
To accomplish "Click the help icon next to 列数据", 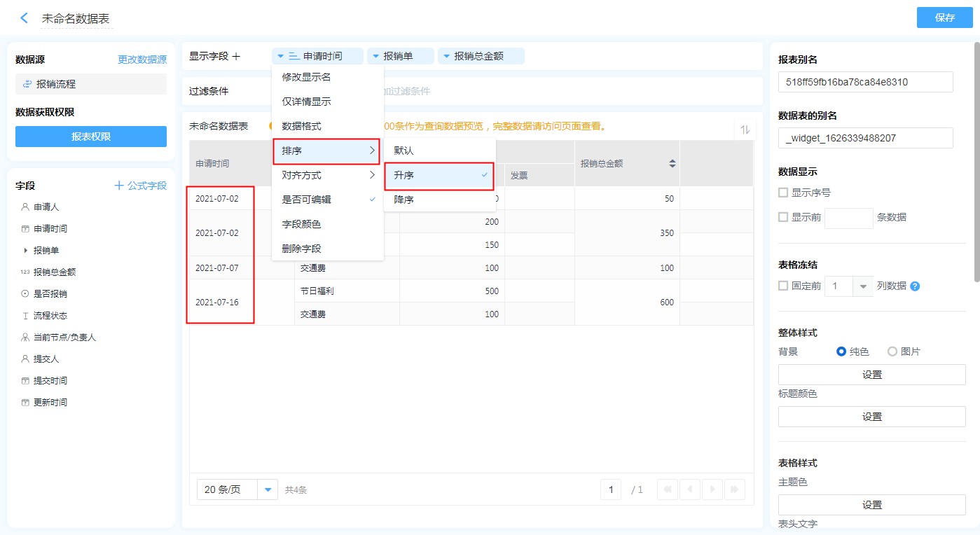I will [x=915, y=286].
